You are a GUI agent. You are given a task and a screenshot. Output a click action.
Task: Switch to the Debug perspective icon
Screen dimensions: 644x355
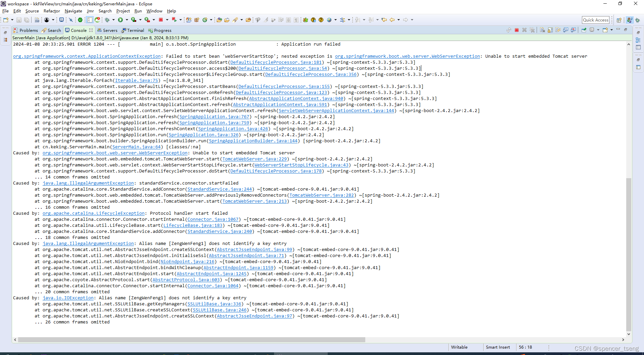638,20
